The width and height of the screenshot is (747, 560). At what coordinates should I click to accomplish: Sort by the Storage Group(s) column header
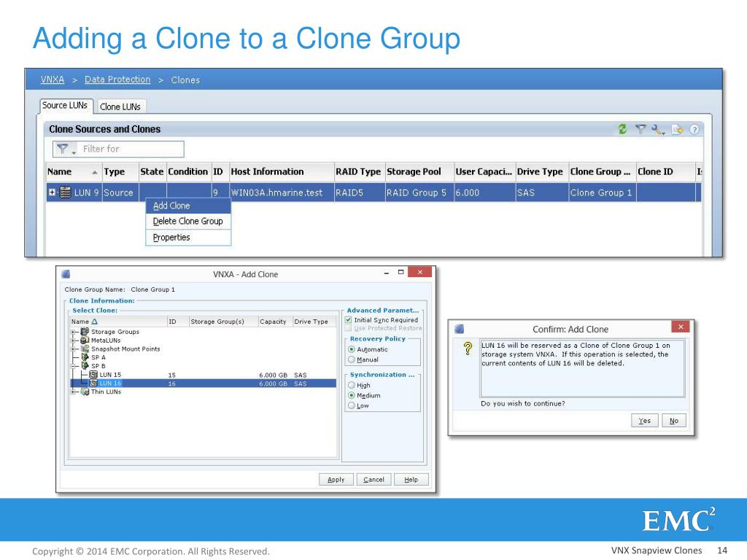(x=223, y=322)
